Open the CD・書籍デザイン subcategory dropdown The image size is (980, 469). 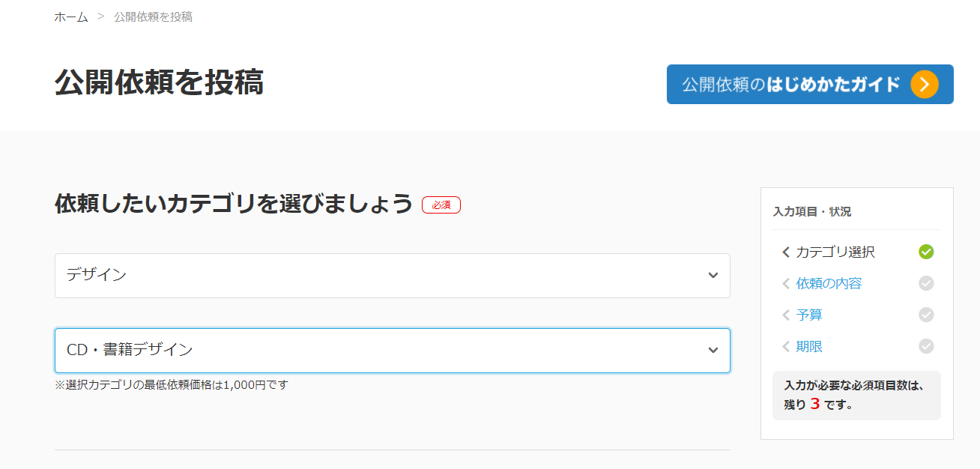(x=393, y=351)
